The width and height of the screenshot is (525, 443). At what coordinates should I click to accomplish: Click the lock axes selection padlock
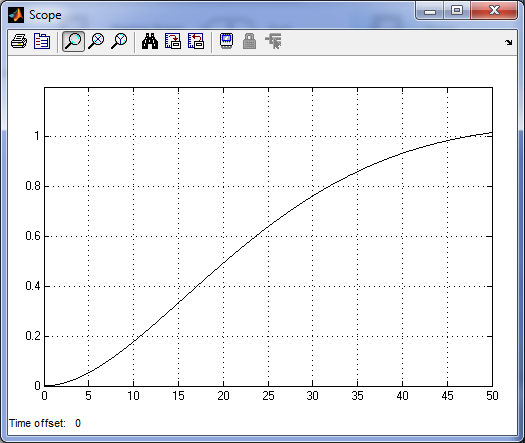pyautogui.click(x=249, y=42)
